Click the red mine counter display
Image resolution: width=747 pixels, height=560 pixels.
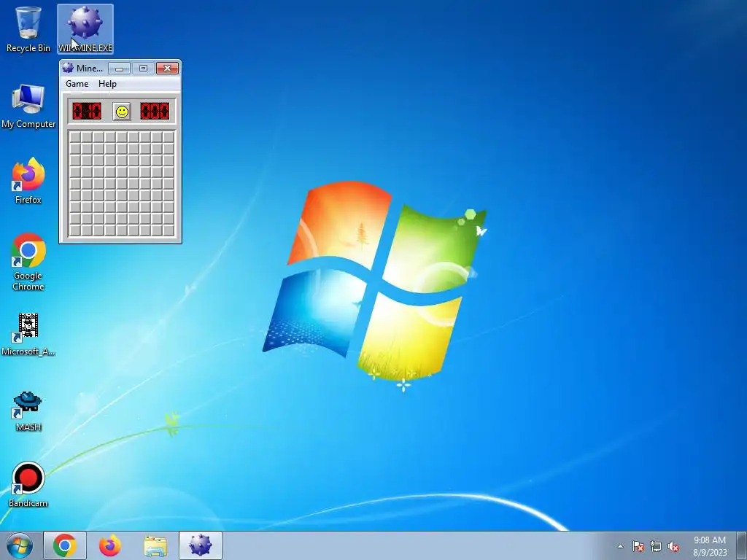pyautogui.click(x=87, y=112)
